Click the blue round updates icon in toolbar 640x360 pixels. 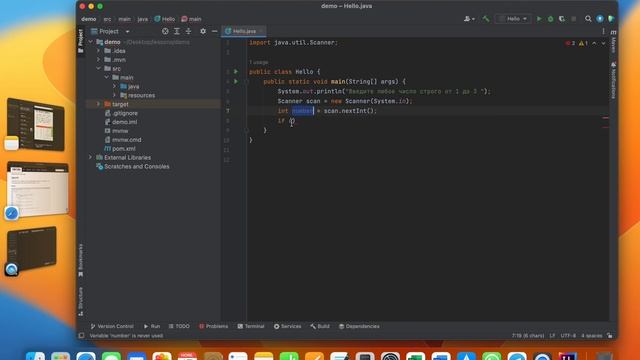(x=600, y=19)
